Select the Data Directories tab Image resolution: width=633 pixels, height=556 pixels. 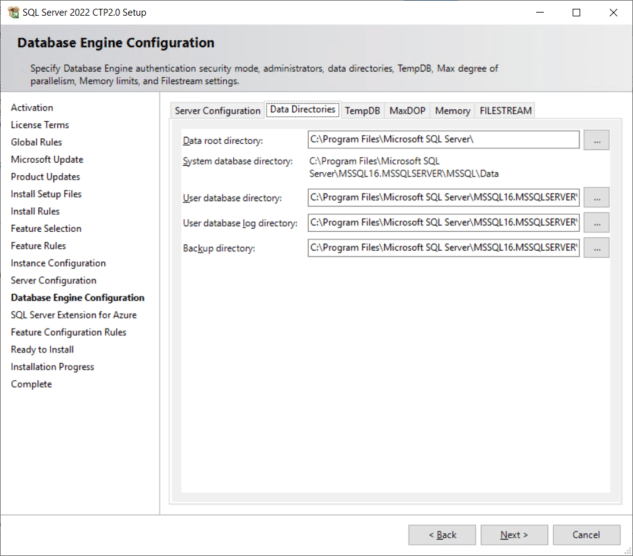click(303, 109)
